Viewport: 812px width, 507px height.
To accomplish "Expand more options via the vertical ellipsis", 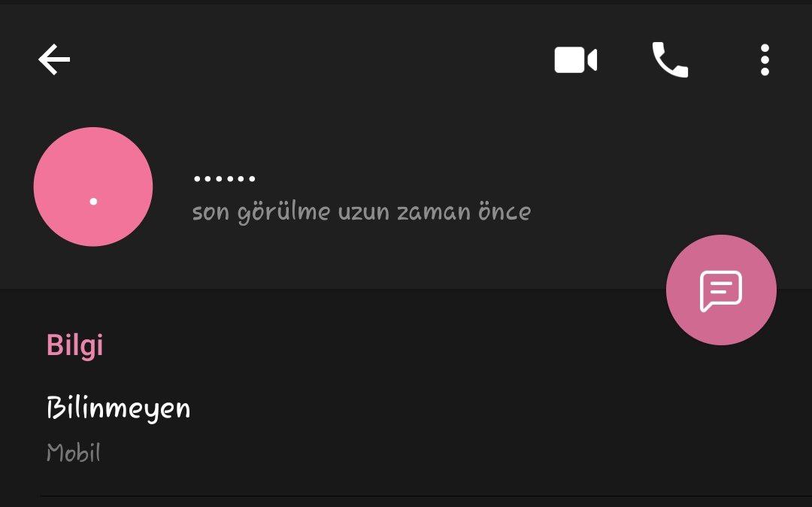I will click(765, 60).
